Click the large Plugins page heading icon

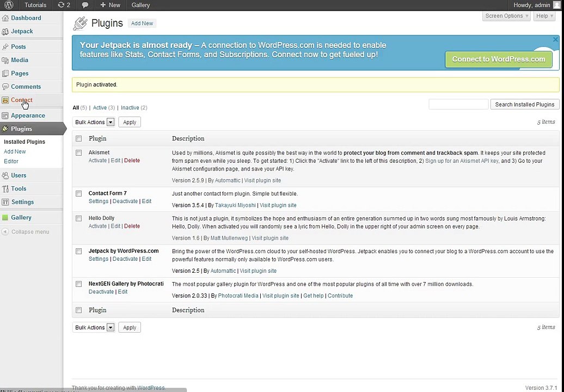tap(80, 23)
